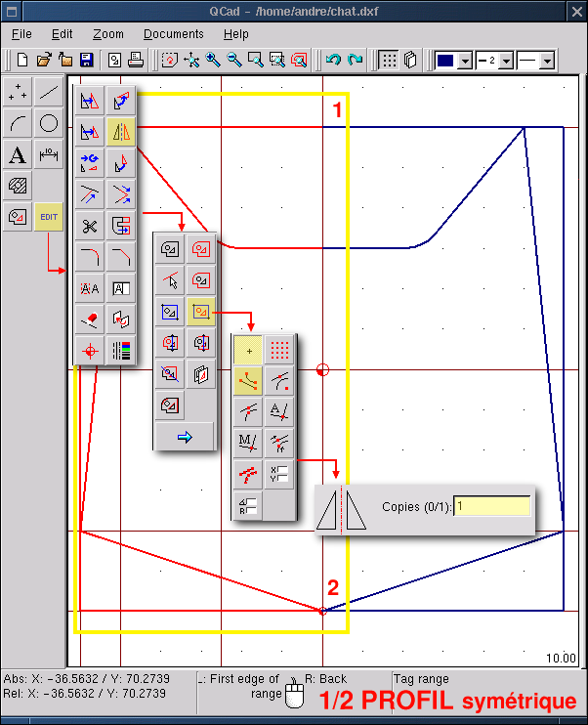The width and height of the screenshot is (588, 725).
Task: Open the Zoom menu
Action: [108, 34]
